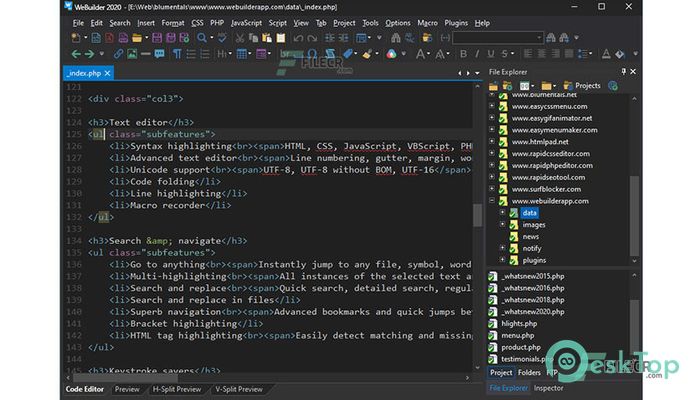The width and height of the screenshot is (700, 400).
Task: Insert a hyperlink with link icon
Action: (x=118, y=54)
